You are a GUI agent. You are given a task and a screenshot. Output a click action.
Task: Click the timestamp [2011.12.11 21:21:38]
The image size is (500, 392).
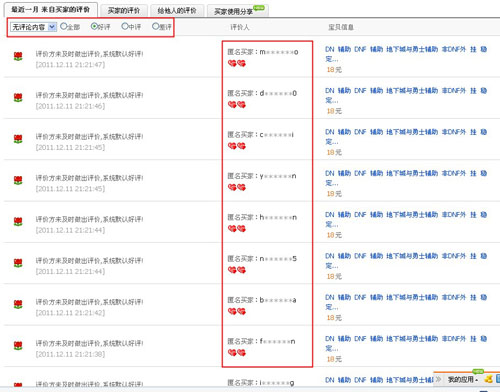pos(70,354)
